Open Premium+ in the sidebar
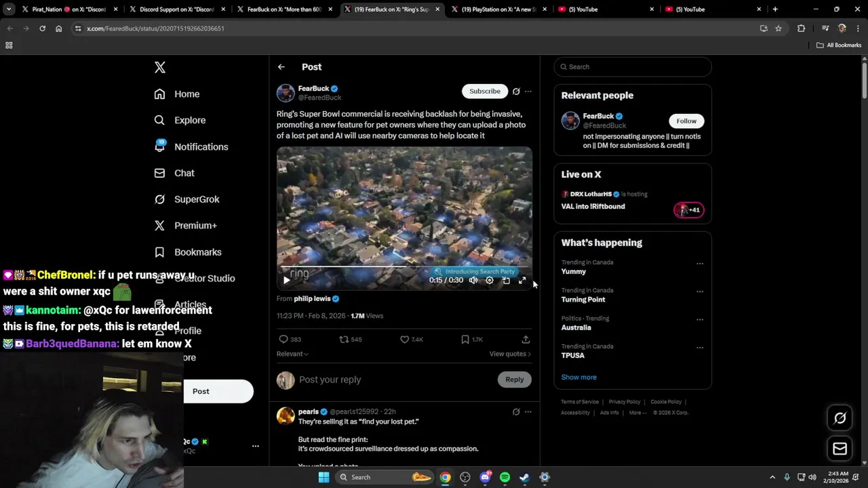Screen dimensions: 868x488 185,226
